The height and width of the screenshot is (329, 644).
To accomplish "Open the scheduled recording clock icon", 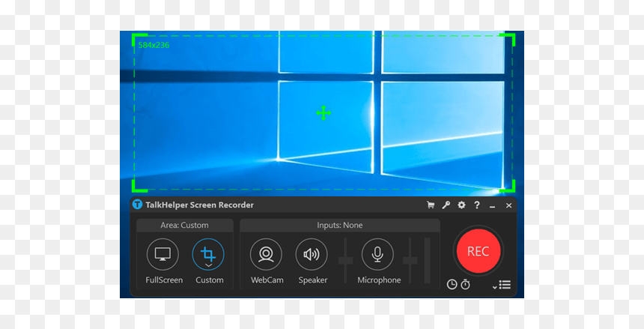I will coord(452,285).
